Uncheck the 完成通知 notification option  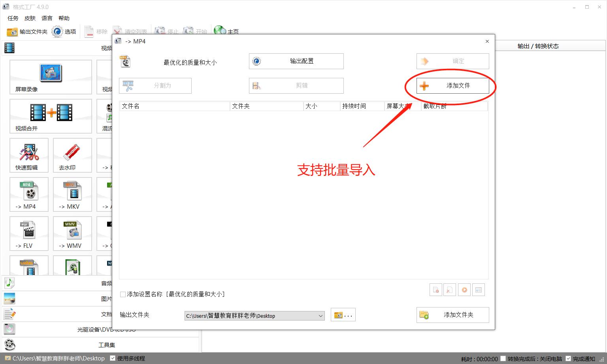point(568,358)
